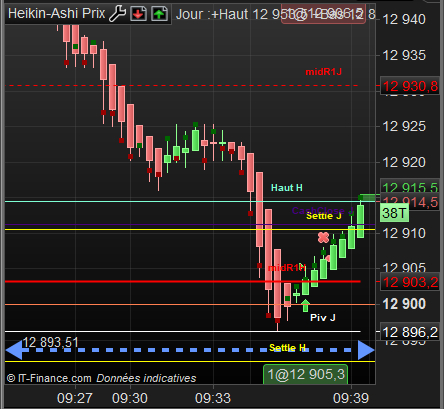
Task: Click the 38T tick counter label
Action: point(394,213)
